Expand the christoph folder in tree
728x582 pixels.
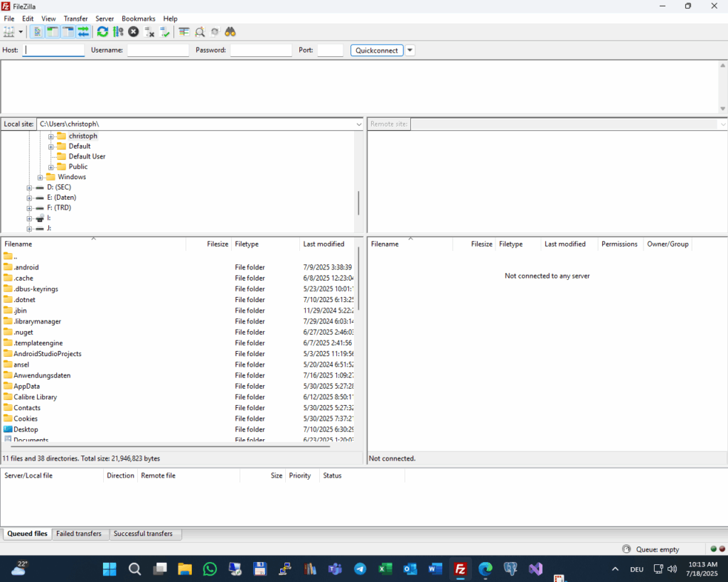[x=51, y=136]
